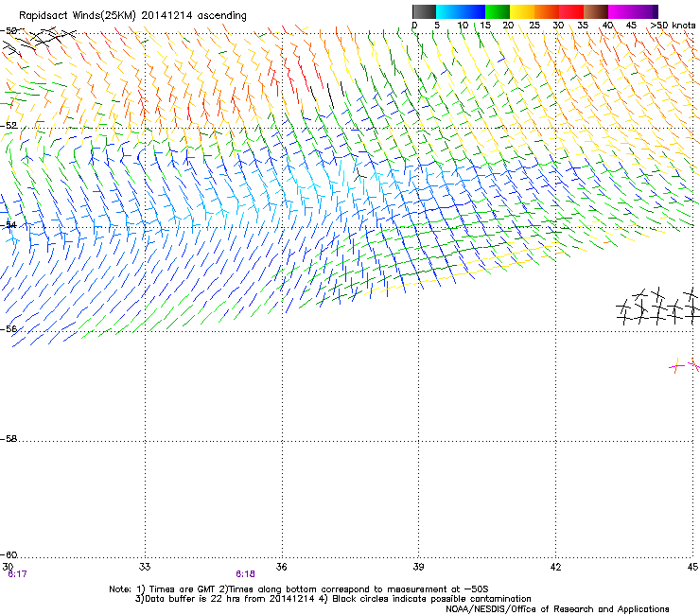Click the 45 longitude axis label

[692, 567]
